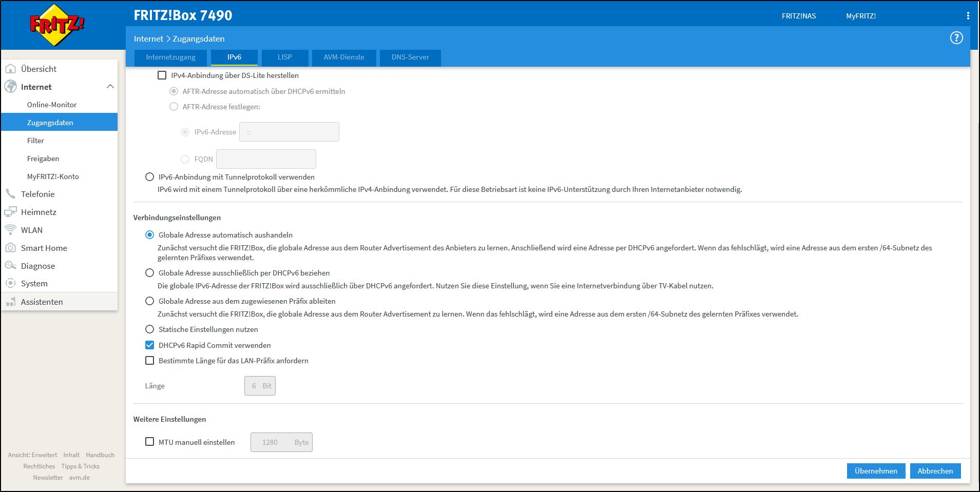
Task: Click the Übernehmen button
Action: point(876,471)
